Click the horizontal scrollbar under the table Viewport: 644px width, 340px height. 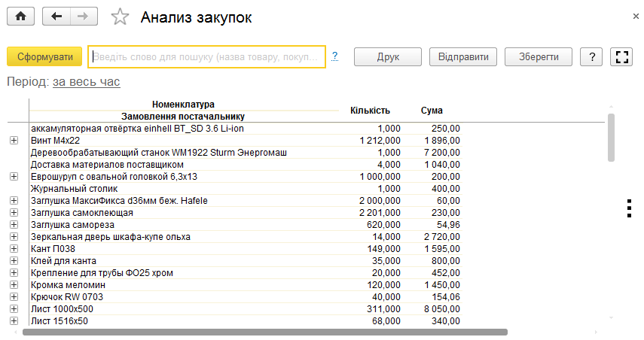coord(265,332)
